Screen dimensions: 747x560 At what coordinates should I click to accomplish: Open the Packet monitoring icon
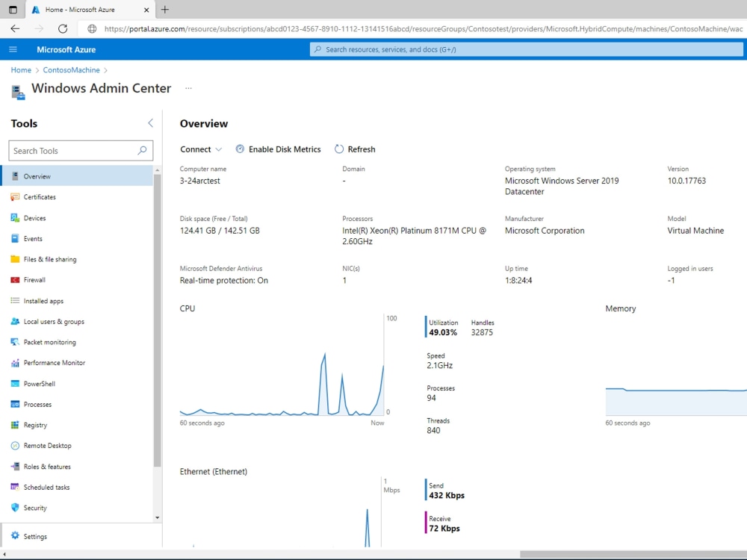15,342
